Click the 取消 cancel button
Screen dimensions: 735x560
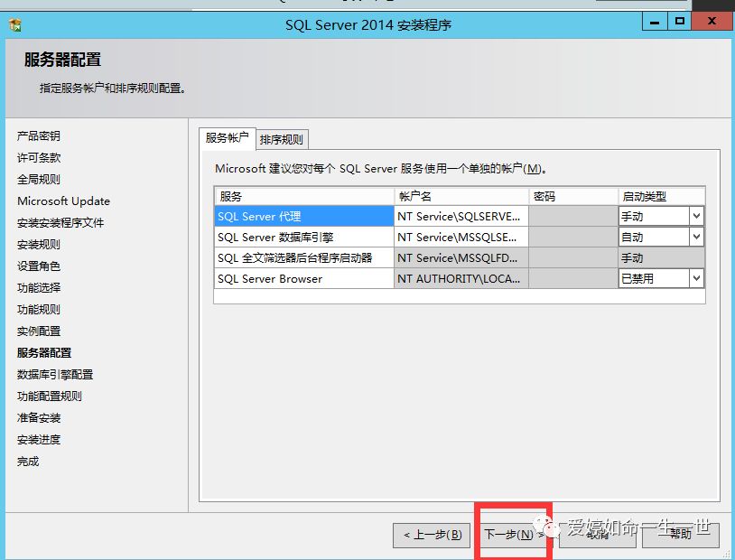[597, 535]
